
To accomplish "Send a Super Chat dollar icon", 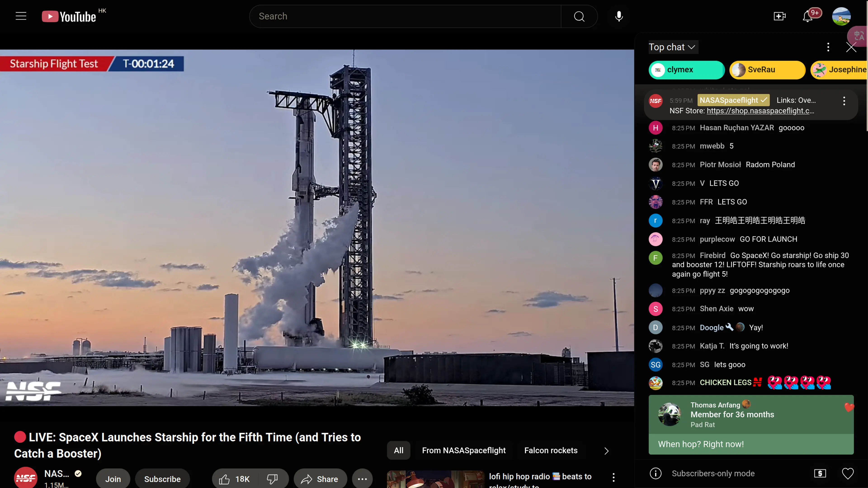I will [x=820, y=473].
